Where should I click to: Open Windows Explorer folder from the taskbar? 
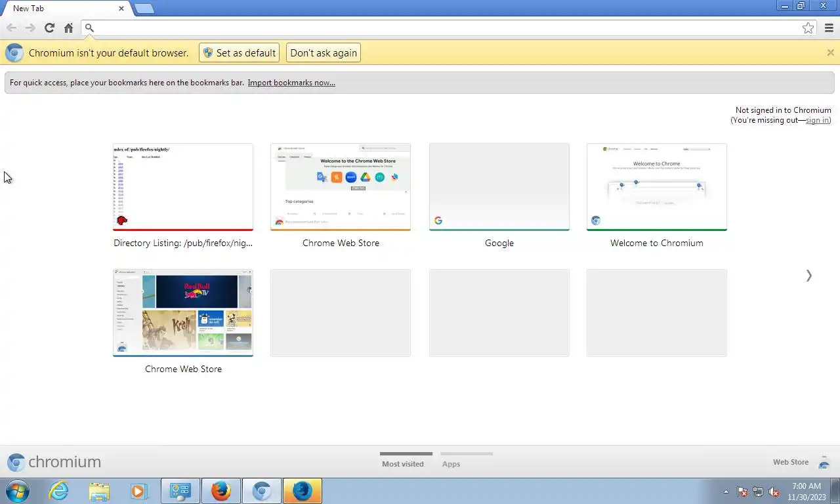pyautogui.click(x=99, y=491)
